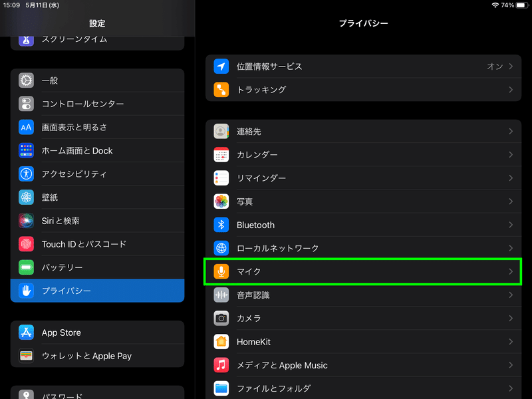Open the Local Network globe icon
This screenshot has height=399, width=532.
221,248
